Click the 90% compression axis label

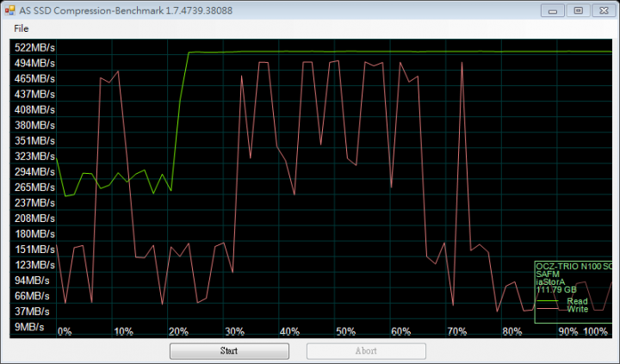click(x=568, y=331)
